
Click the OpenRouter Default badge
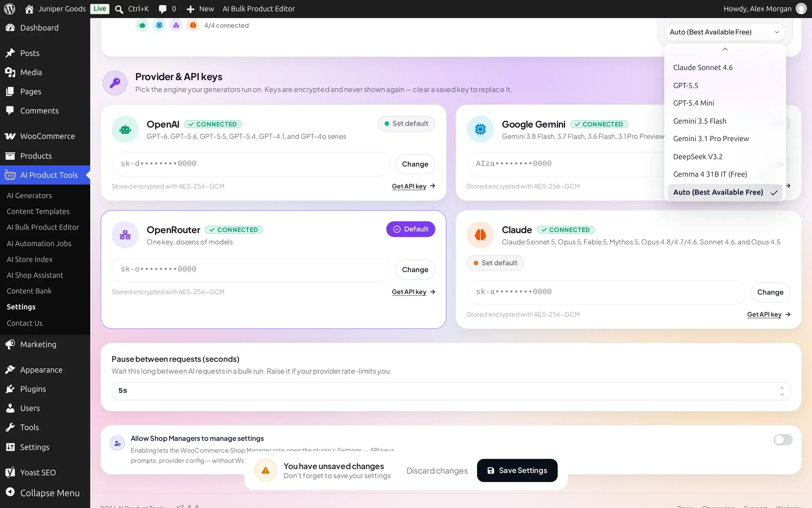pos(411,229)
